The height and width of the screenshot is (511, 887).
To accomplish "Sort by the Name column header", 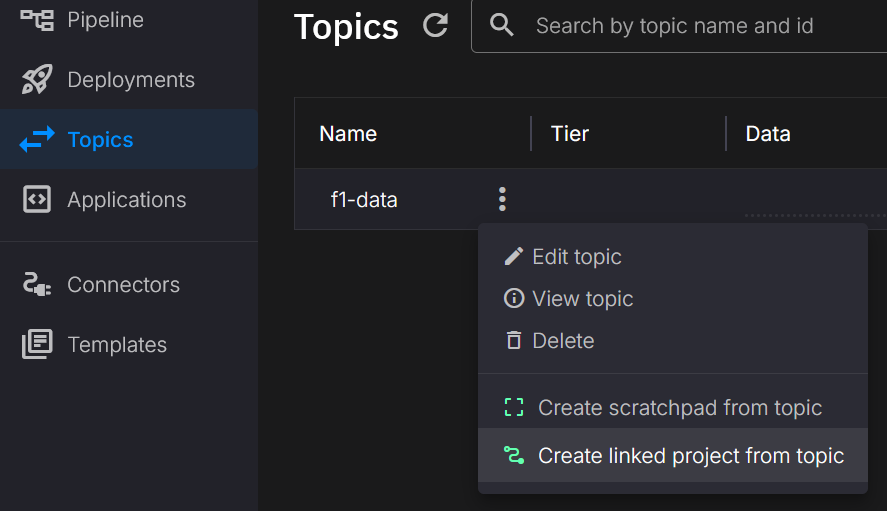I will [x=348, y=134].
